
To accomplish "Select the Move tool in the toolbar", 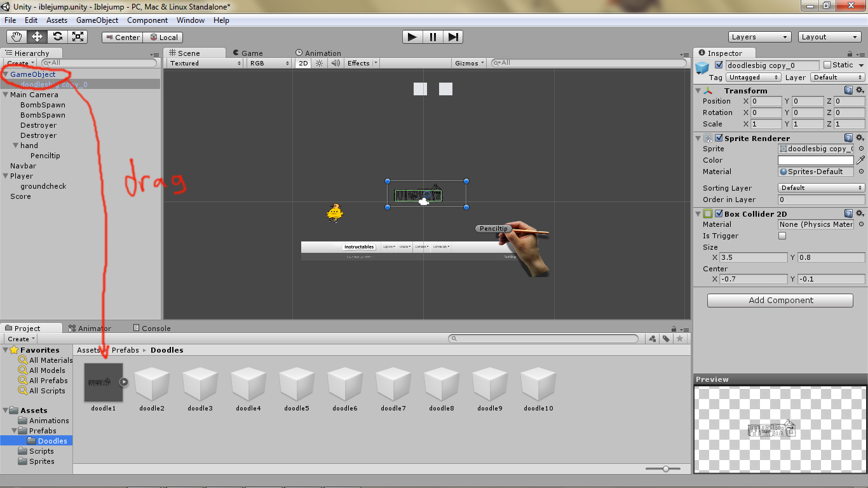I will 37,37.
